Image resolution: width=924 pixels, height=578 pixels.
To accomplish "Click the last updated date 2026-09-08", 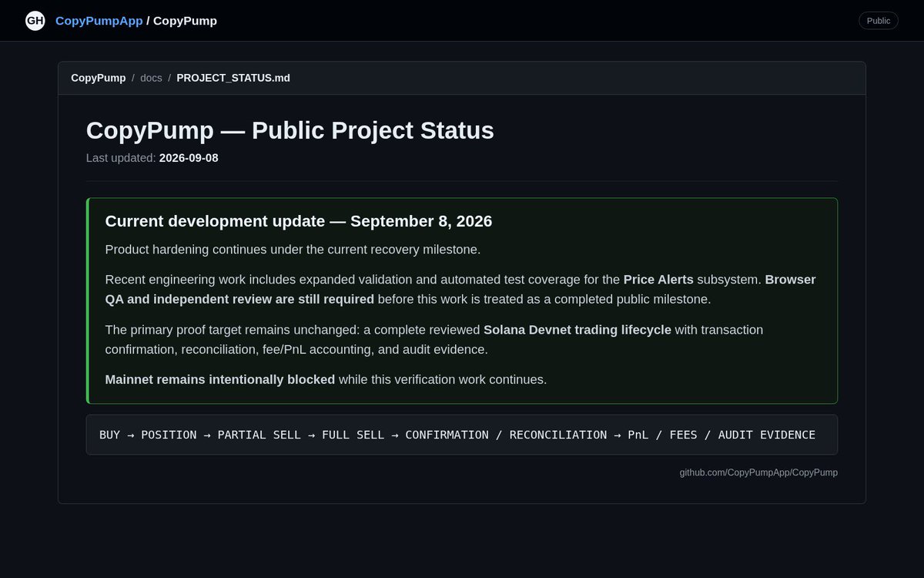I will pos(189,158).
